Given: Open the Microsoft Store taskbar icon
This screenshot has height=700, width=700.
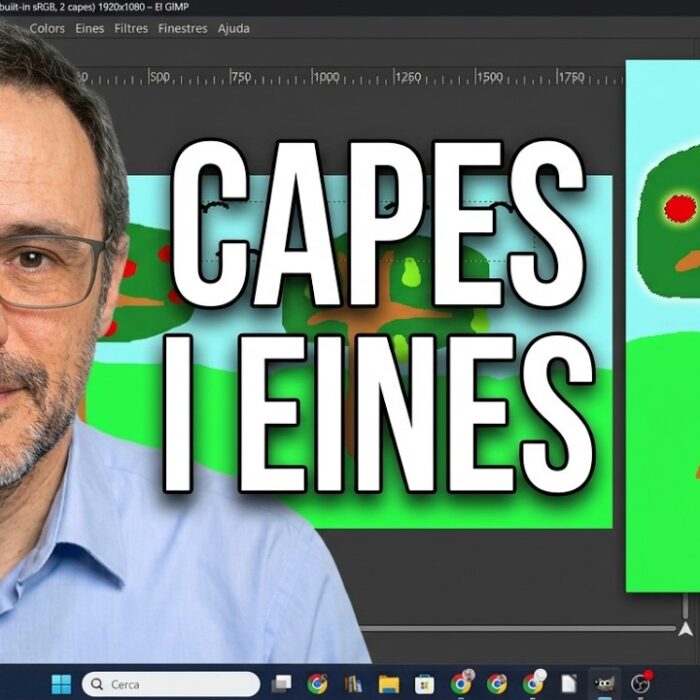Looking at the screenshot, I should 425,684.
